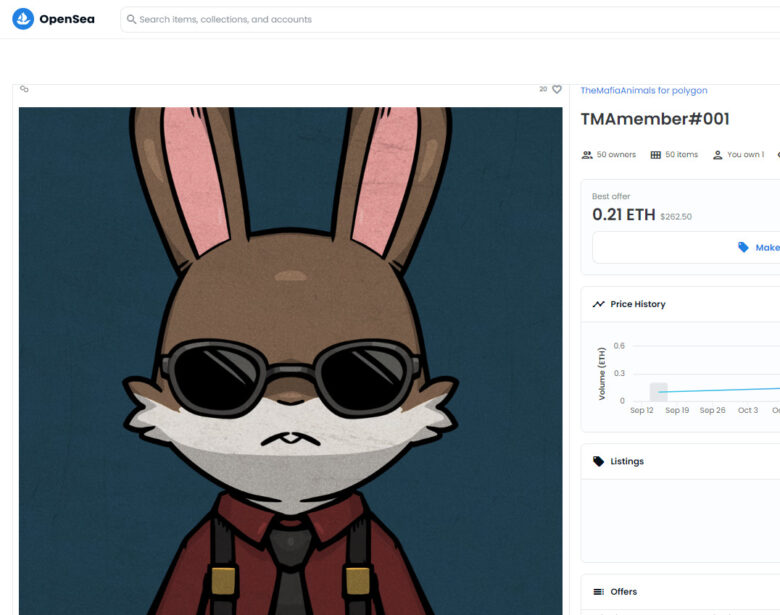780x615 pixels.
Task: Open TheMafiaAnimals for polygon collection link
Action: click(x=643, y=90)
